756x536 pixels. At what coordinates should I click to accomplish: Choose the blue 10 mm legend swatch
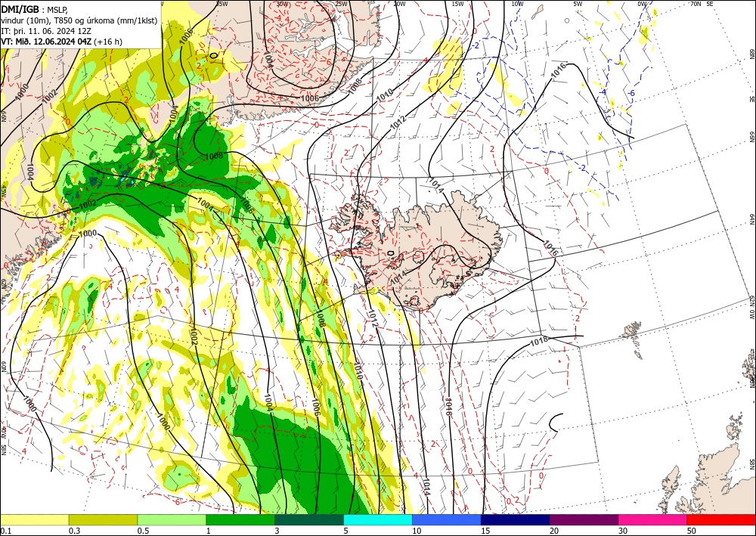tap(447, 519)
